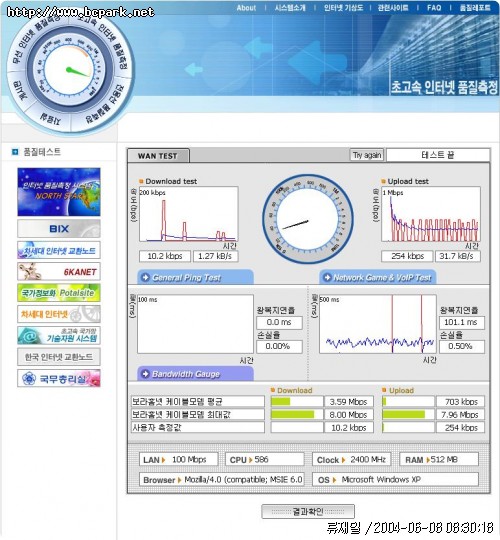
Task: Click the Clock arrow marker
Action: pyautogui.click(x=343, y=460)
